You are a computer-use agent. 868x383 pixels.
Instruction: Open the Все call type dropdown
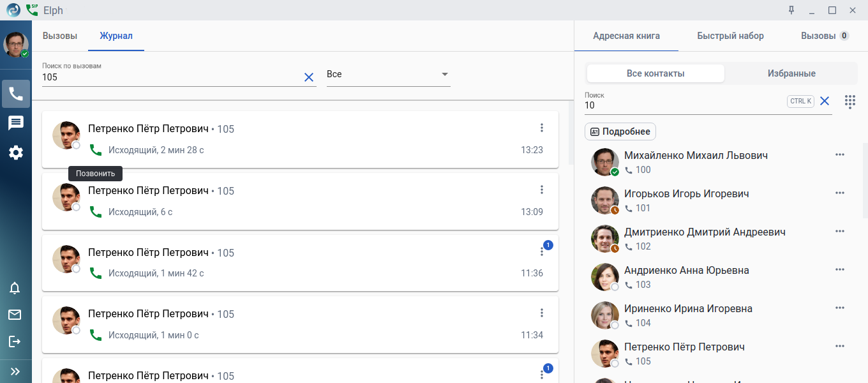pos(388,75)
